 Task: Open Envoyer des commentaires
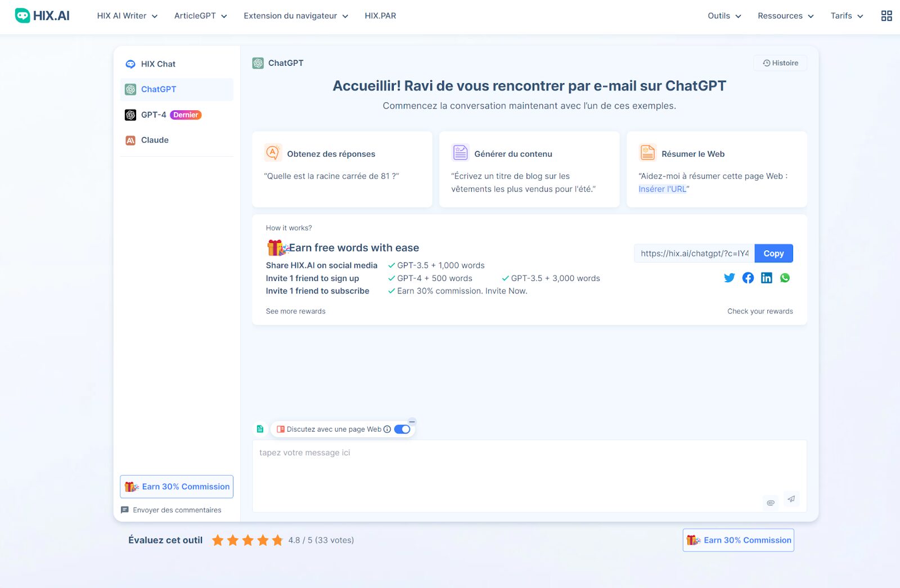pyautogui.click(x=171, y=510)
